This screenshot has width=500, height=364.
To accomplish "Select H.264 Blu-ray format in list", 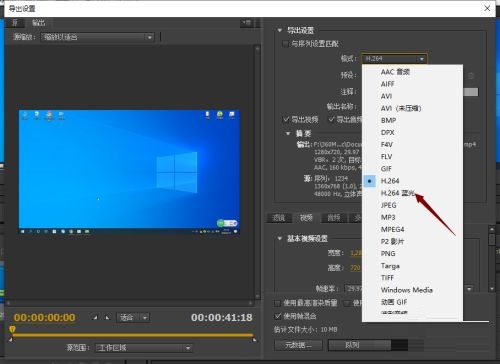I will pos(398,193).
